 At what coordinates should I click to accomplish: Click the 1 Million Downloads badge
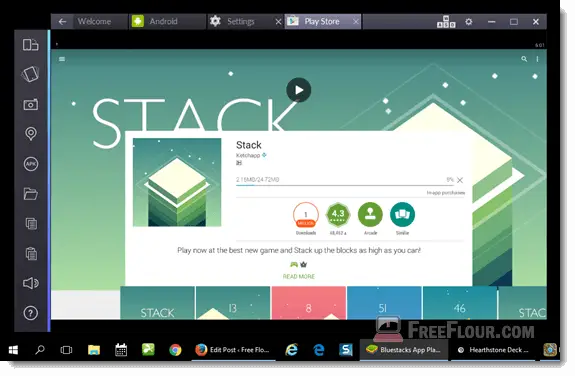click(306, 218)
